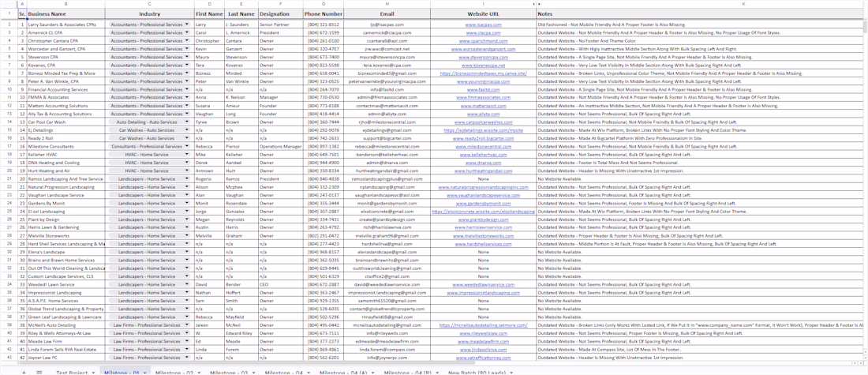Switch to the New Batch (80 Leads) tab

477,373
